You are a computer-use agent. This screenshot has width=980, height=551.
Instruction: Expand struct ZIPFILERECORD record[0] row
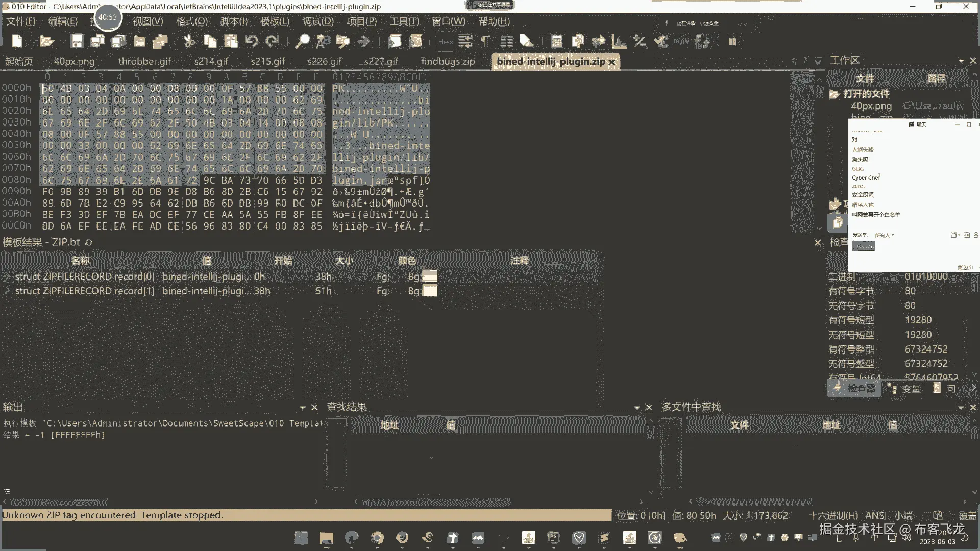(x=7, y=276)
